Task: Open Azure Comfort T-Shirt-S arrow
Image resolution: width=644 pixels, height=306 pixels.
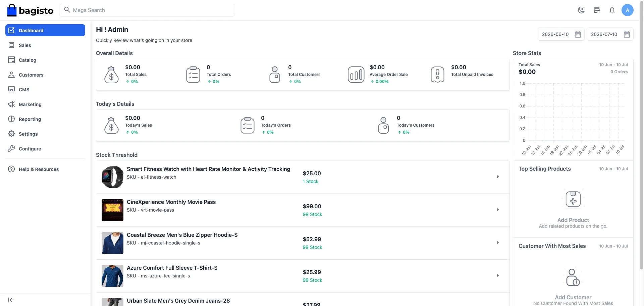Action: point(498,275)
